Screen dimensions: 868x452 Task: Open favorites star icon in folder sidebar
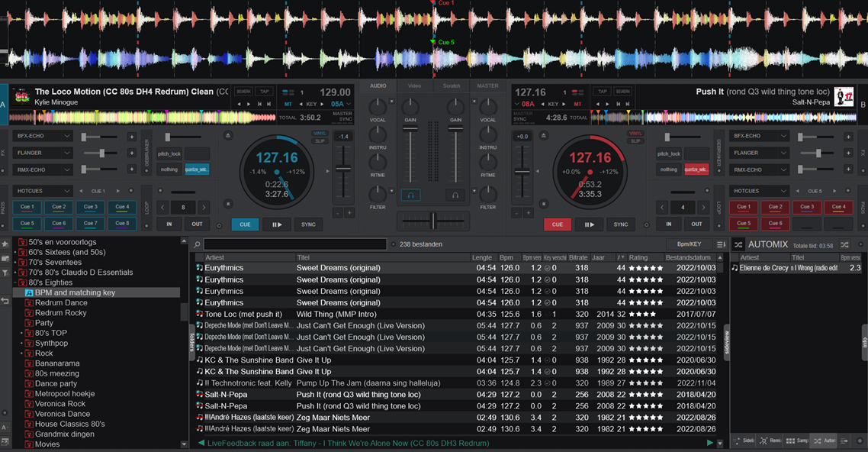pyautogui.click(x=5, y=244)
